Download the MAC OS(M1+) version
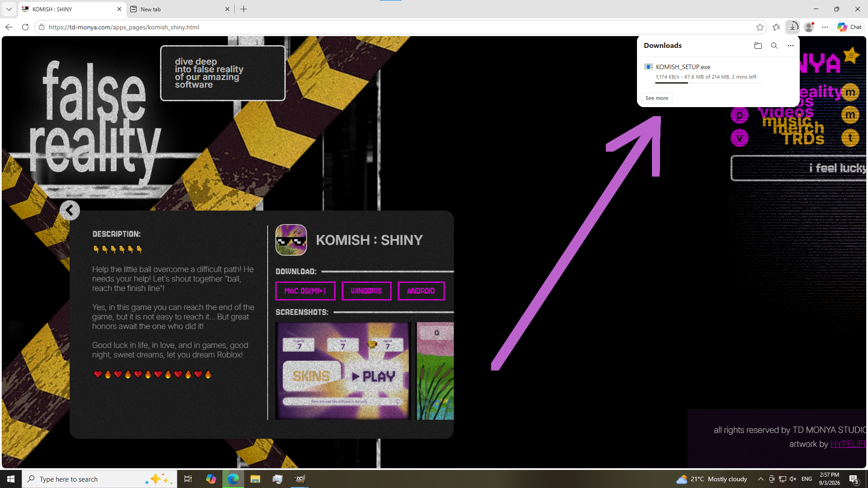The image size is (868, 488). coord(305,291)
